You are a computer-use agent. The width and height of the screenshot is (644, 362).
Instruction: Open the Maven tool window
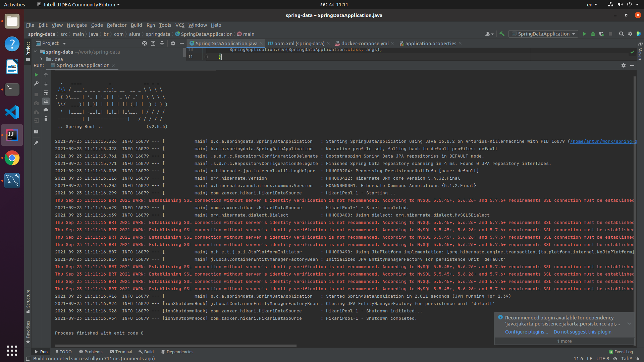(640, 51)
